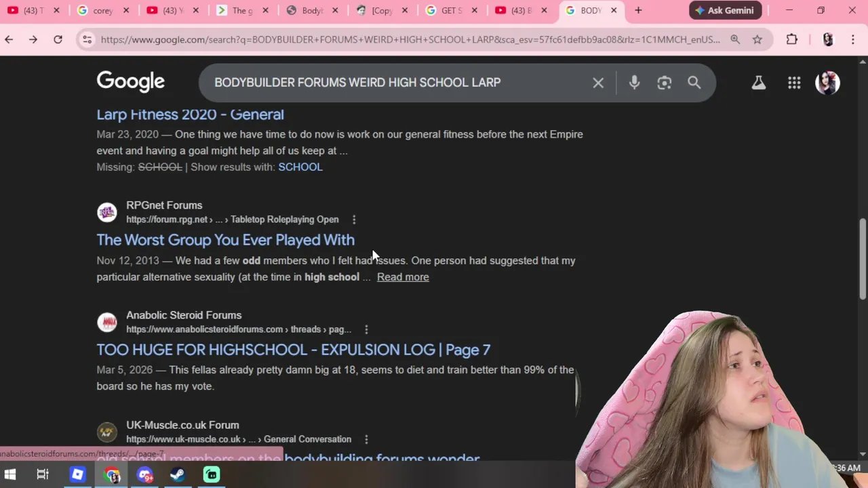This screenshot has width=868, height=488.
Task: Expand snippet with Read more
Action: tap(403, 277)
